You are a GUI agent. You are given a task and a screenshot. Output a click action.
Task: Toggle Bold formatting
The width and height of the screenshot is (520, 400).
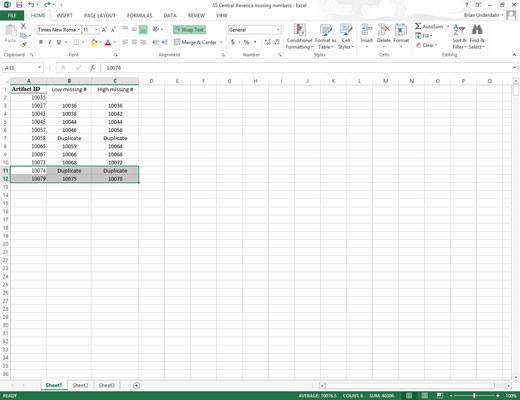point(41,42)
